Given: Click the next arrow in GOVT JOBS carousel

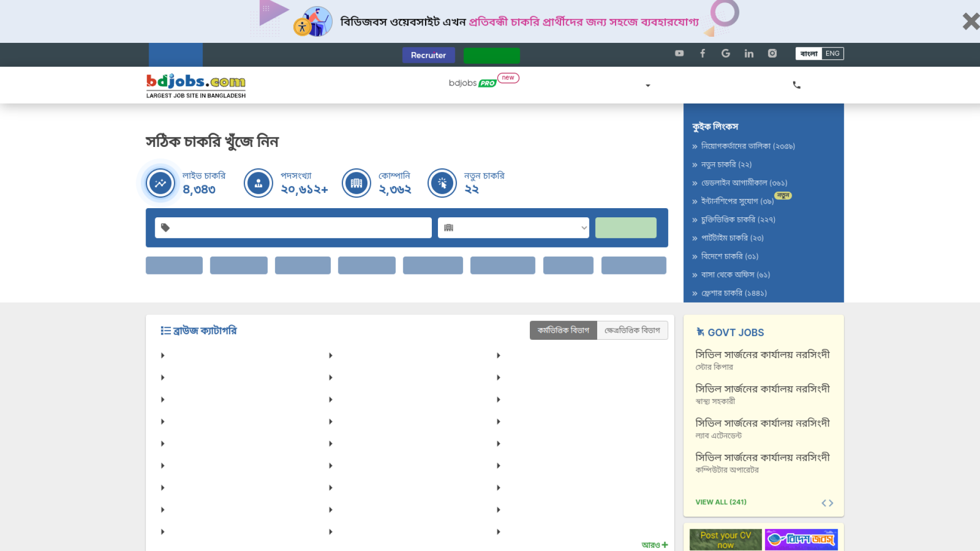Looking at the screenshot, I should tap(831, 503).
